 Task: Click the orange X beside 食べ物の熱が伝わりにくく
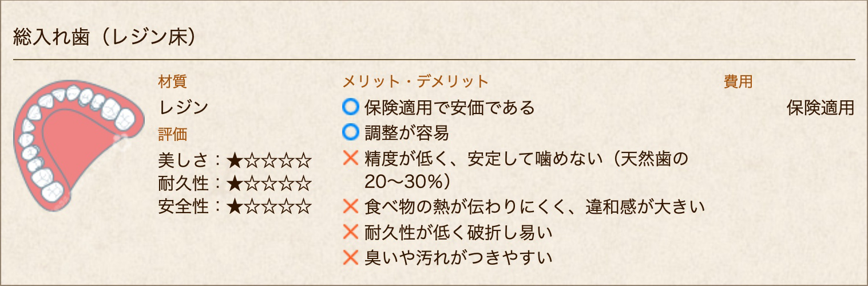[x=350, y=206]
